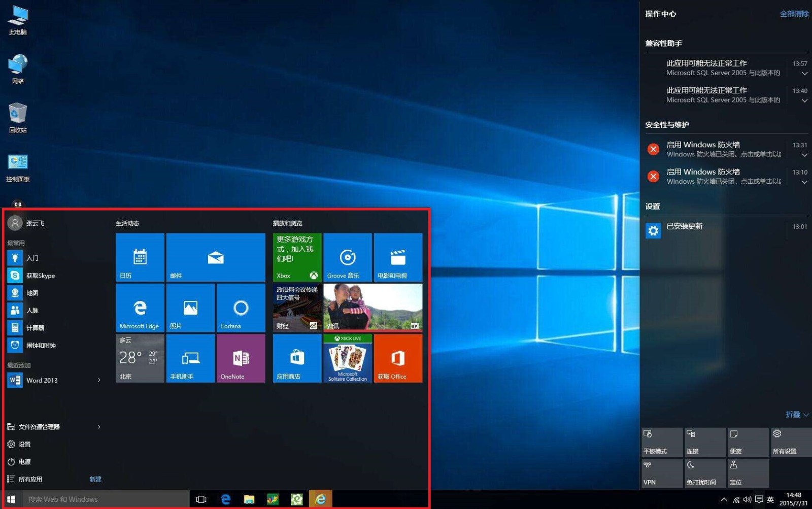Open the 手机助手 tile

pyautogui.click(x=190, y=358)
